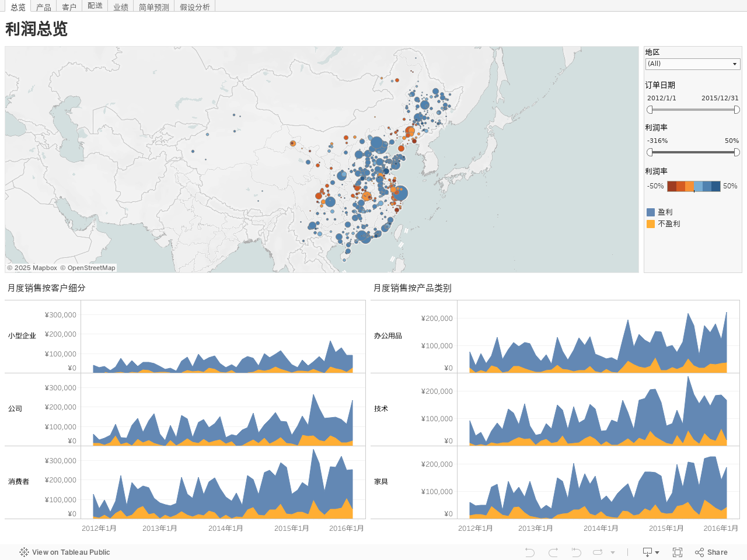
Task: Click the 利润率 maximum slider handle
Action: tap(736, 152)
